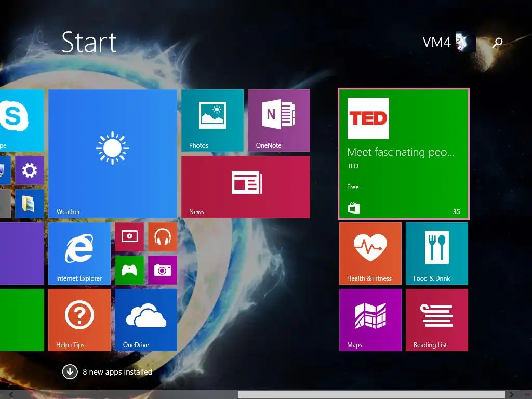Click the search magnifier icon
Screen dimensions: 532x399
pyautogui.click(x=498, y=43)
